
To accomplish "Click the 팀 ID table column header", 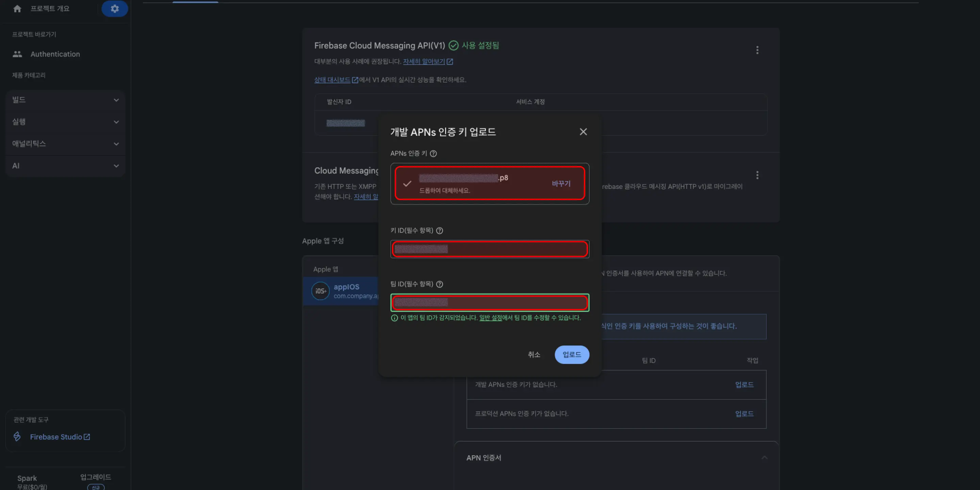I will pyautogui.click(x=649, y=361).
